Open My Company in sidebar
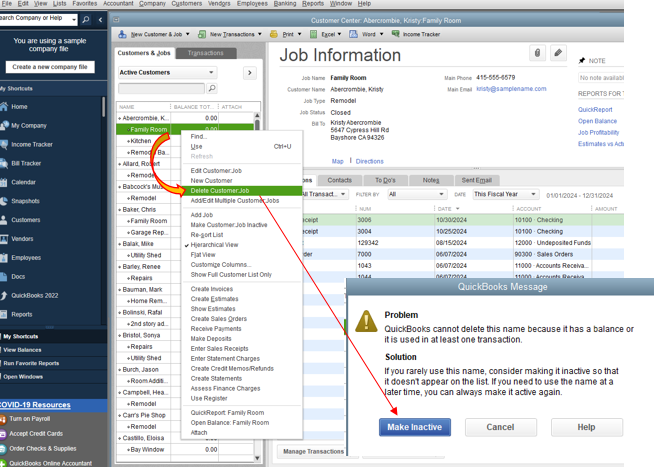Image resolution: width=656 pixels, height=471 pixels. (x=29, y=125)
